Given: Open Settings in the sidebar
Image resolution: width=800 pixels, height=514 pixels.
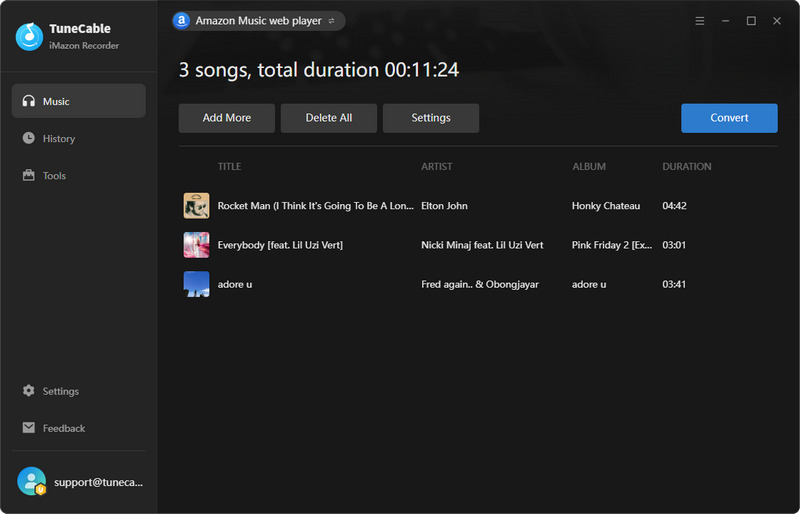Looking at the screenshot, I should (x=79, y=391).
